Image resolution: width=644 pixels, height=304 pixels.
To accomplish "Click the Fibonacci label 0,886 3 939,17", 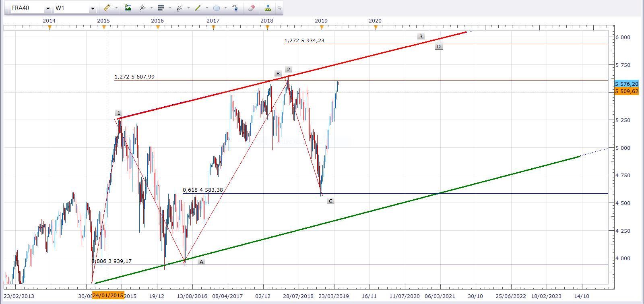I will (x=111, y=261).
